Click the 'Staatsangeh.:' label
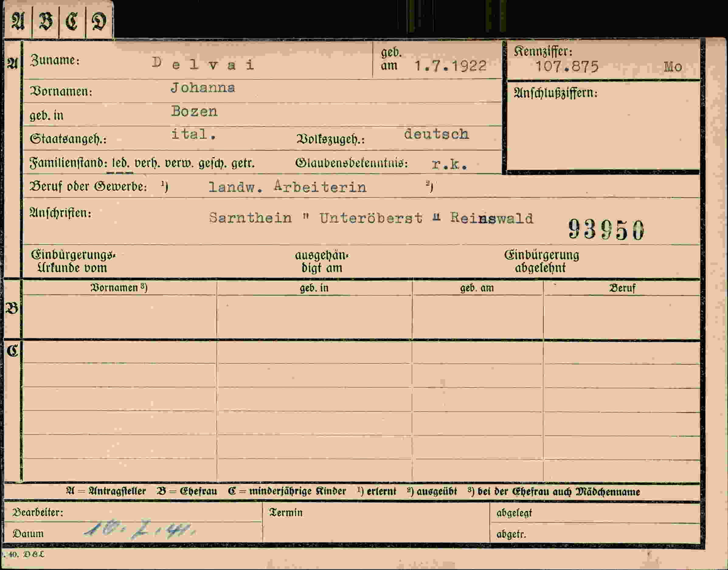This screenshot has height=570, width=728. [x=68, y=139]
